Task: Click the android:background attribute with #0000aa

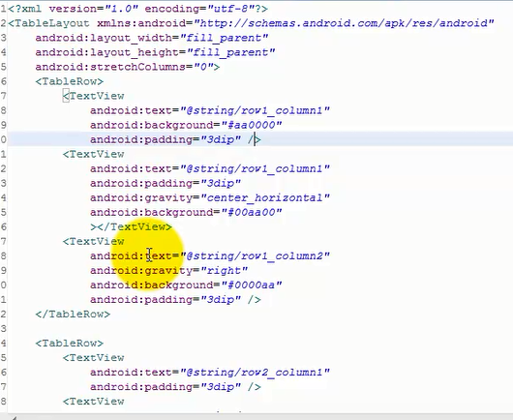Action: click(152, 285)
